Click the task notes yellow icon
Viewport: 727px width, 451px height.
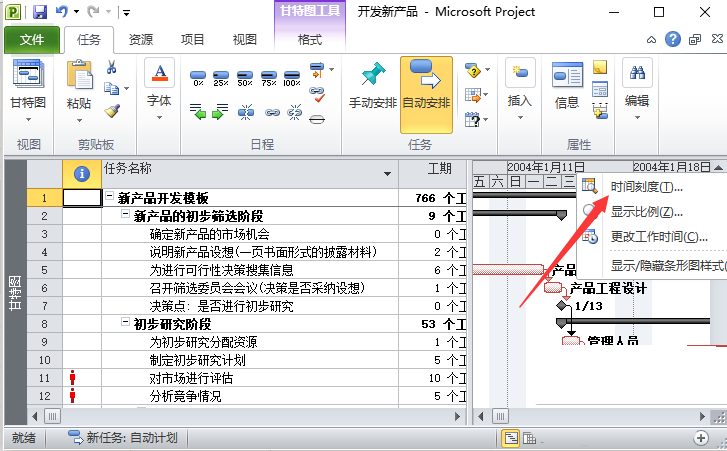coord(600,68)
